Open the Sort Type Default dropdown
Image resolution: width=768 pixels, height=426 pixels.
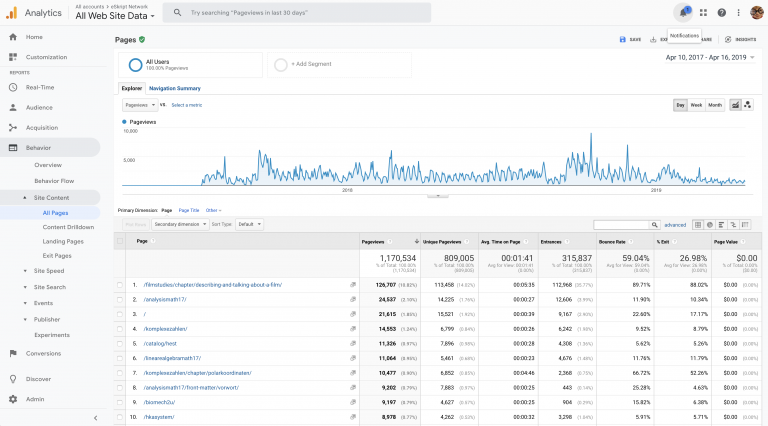pos(249,224)
